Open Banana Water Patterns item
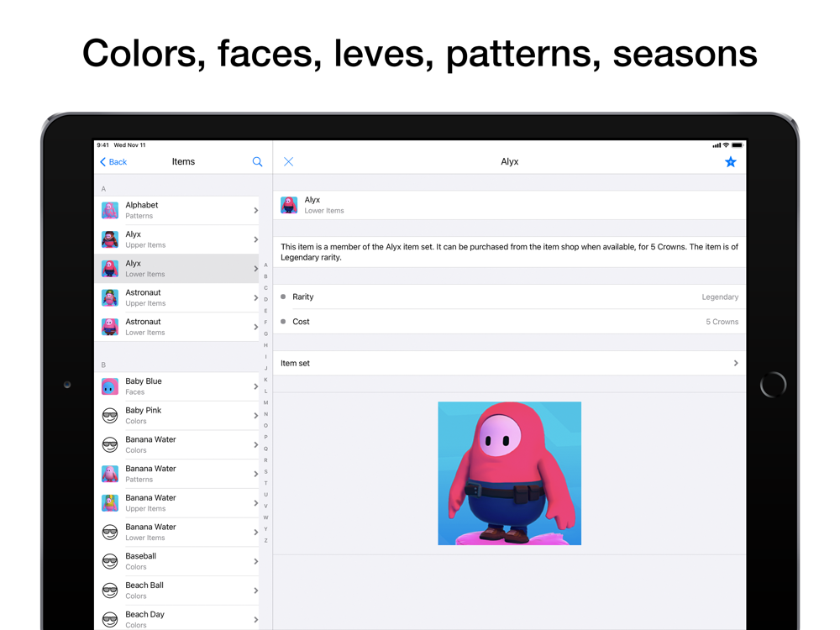Screen dimensions: 840x630 pos(176,474)
